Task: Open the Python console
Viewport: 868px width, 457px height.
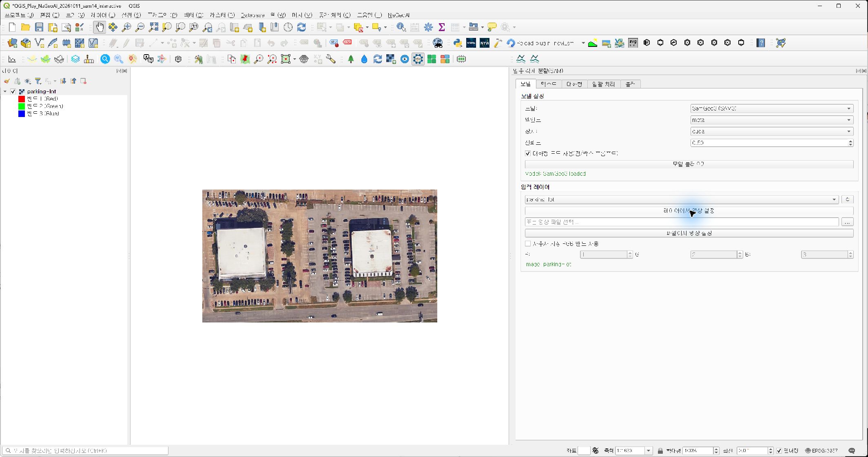Action: tap(458, 43)
